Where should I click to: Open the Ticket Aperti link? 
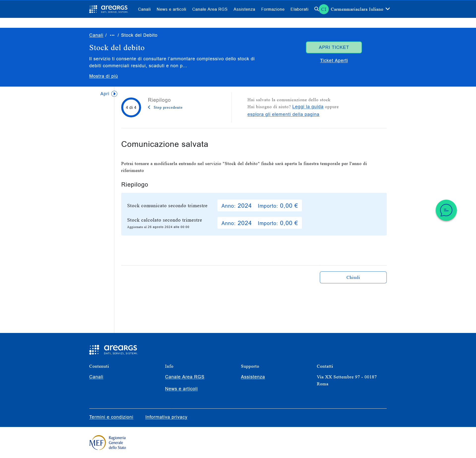[334, 61]
